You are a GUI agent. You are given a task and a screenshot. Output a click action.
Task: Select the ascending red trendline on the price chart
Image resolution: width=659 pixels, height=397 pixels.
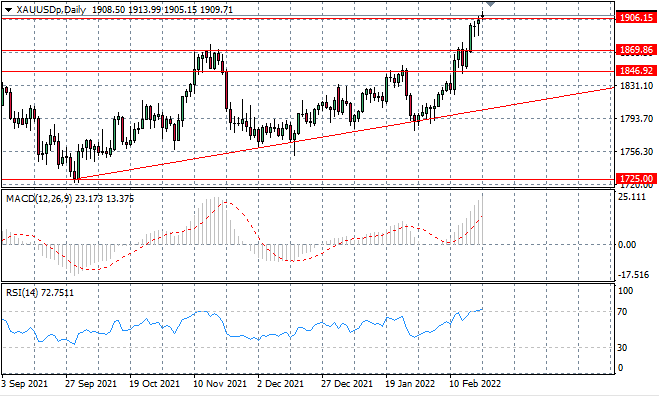pos(345,133)
